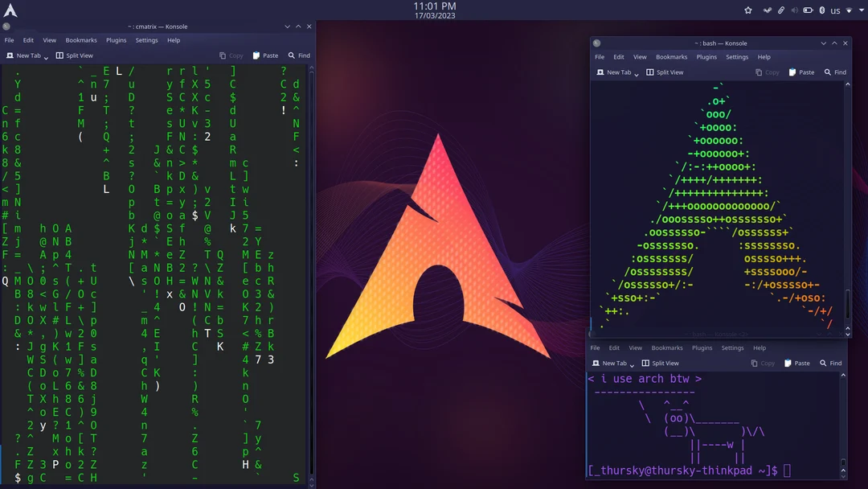Open the Klipper clipboard tray icon
The width and height of the screenshot is (868, 489).
tap(781, 10)
